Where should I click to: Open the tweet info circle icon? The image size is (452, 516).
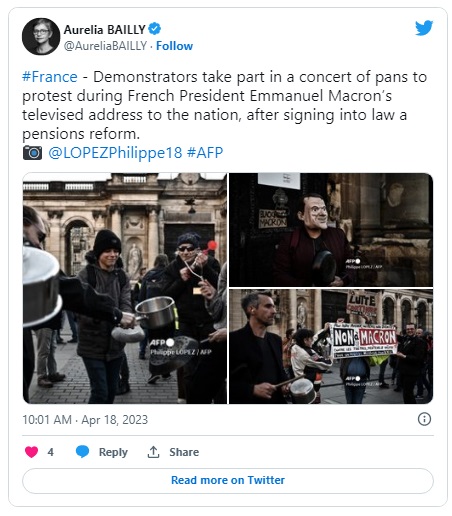424,419
